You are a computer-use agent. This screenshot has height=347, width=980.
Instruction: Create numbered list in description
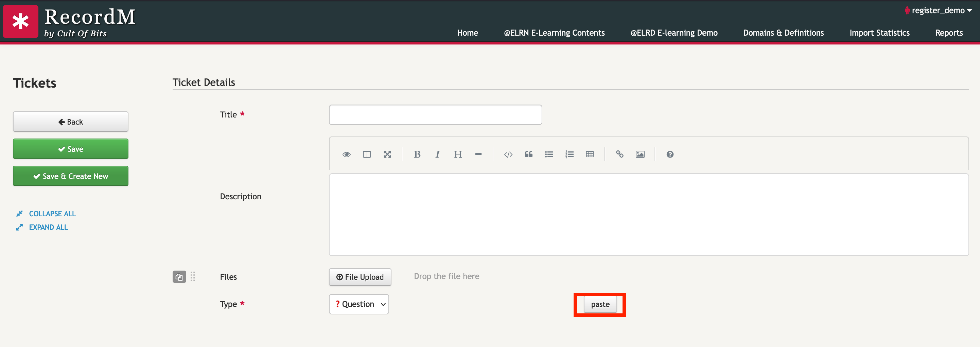[x=569, y=154]
